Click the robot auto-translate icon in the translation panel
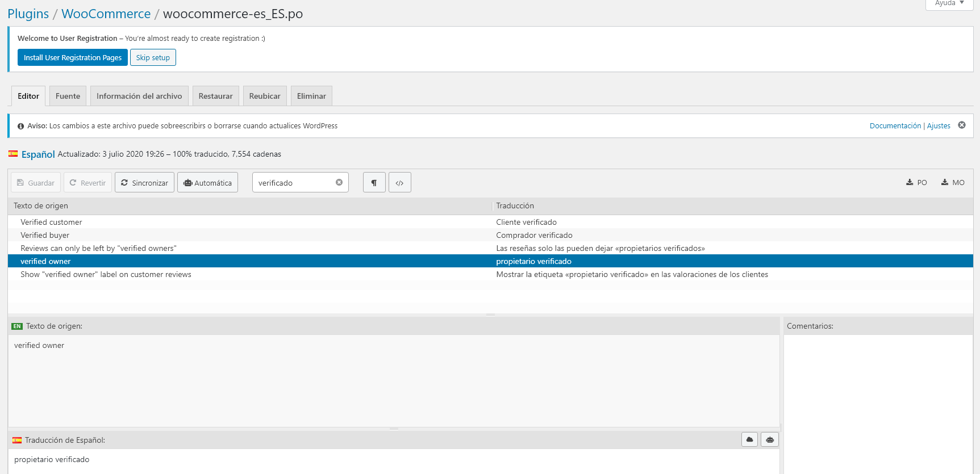Image resolution: width=980 pixels, height=474 pixels. 770,439
